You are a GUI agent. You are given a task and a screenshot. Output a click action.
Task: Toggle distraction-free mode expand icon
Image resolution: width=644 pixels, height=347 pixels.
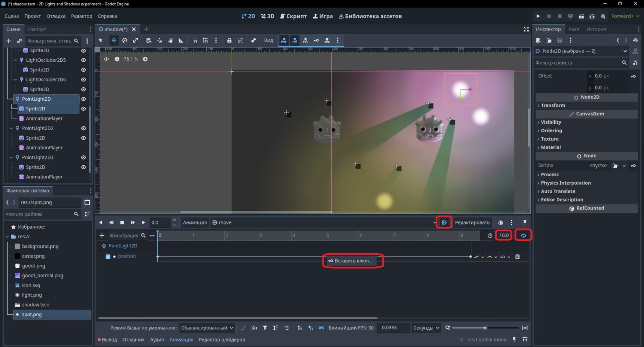(526, 29)
